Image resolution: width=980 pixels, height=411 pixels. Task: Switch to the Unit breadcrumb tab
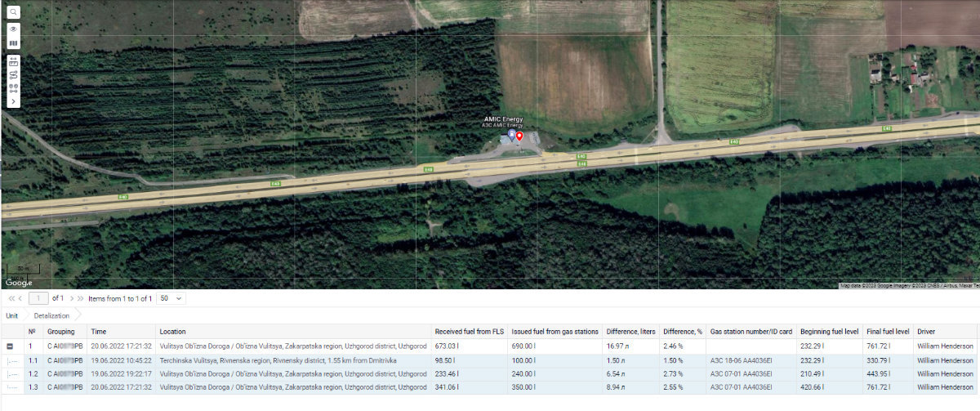[x=12, y=315]
